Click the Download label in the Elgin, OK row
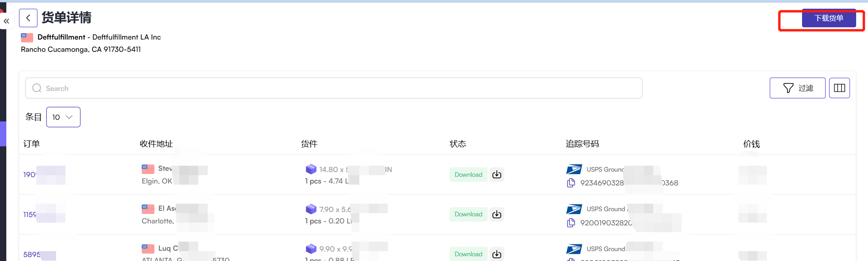Viewport: 868px width, 261px height. pos(468,174)
